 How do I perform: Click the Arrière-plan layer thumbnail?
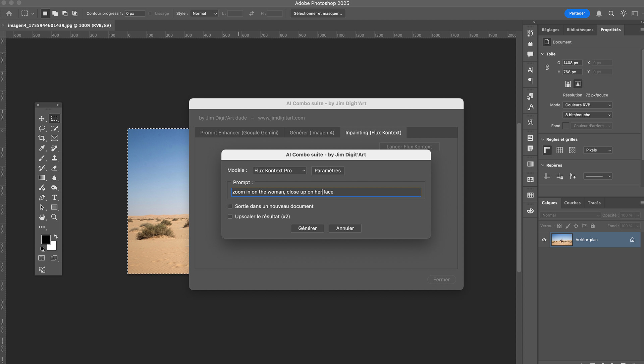tap(562, 240)
